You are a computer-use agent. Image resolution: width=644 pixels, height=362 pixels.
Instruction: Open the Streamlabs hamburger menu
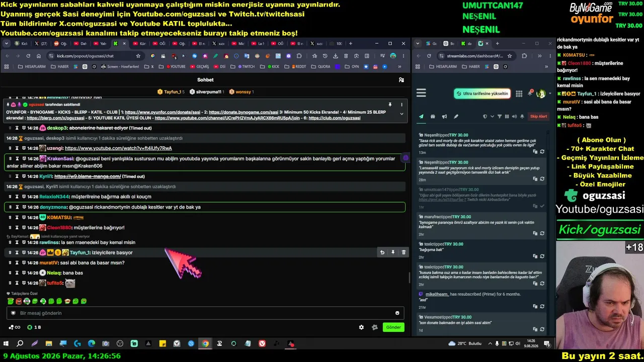click(422, 93)
